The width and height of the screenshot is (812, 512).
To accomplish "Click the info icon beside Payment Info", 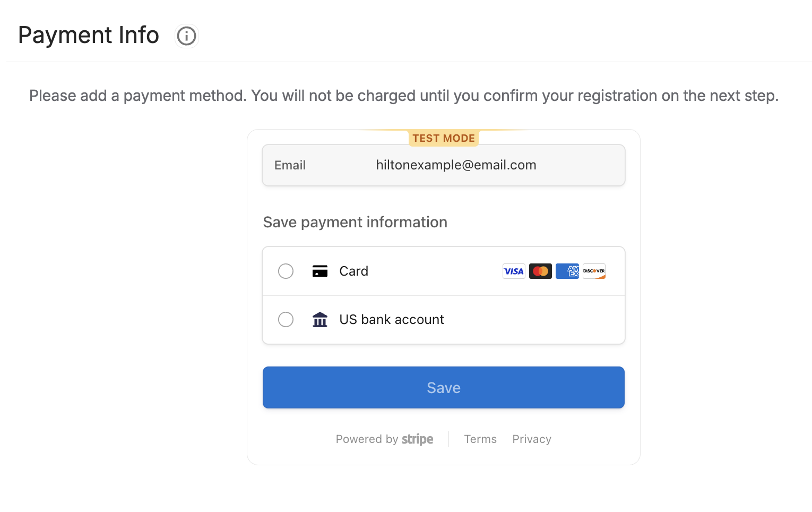I will point(186,36).
